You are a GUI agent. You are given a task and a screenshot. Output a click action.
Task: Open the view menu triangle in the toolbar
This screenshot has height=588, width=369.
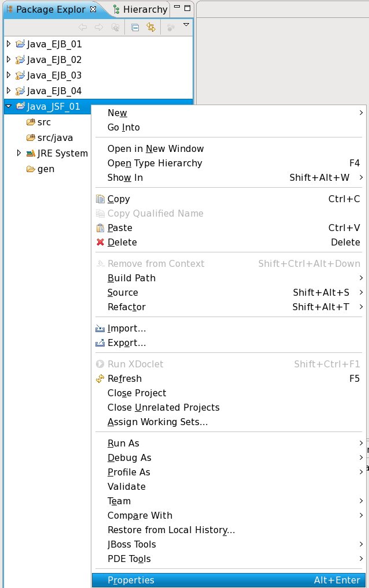coord(186,25)
